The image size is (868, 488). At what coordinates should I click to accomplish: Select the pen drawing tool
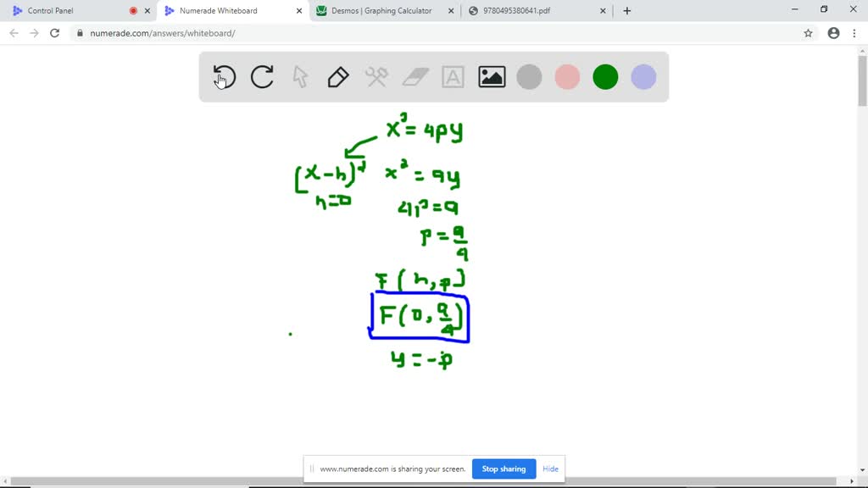pos(337,77)
